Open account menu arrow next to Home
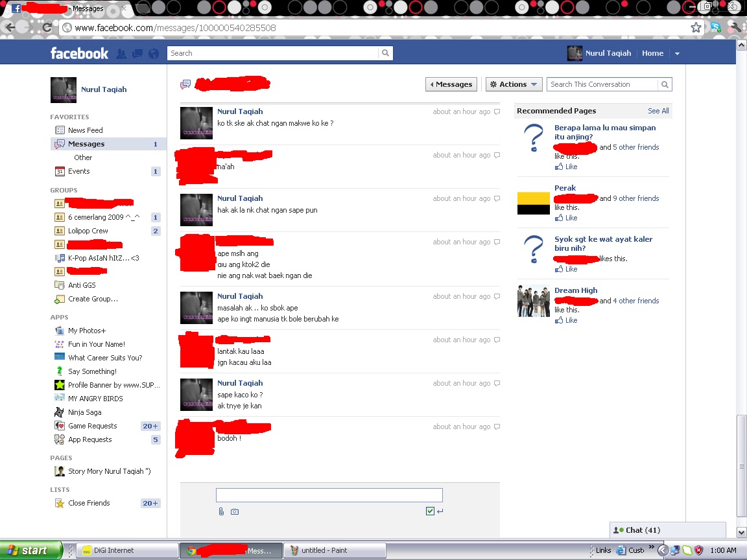The width and height of the screenshot is (747, 560). (x=677, y=53)
